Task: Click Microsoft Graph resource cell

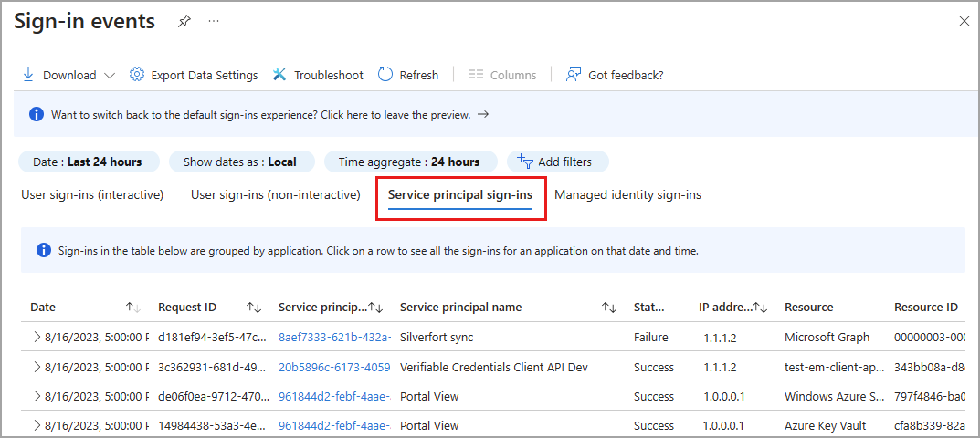Action: 827,337
